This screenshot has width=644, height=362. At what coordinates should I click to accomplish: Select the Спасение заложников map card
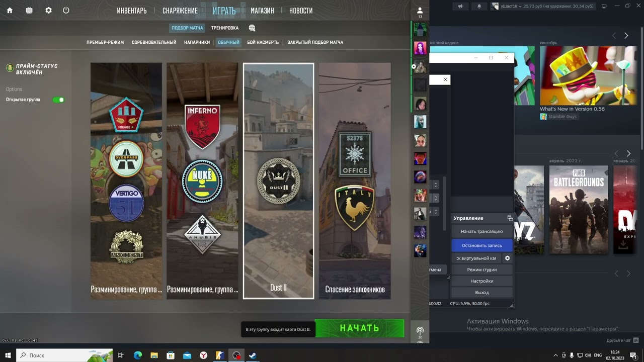355,180
